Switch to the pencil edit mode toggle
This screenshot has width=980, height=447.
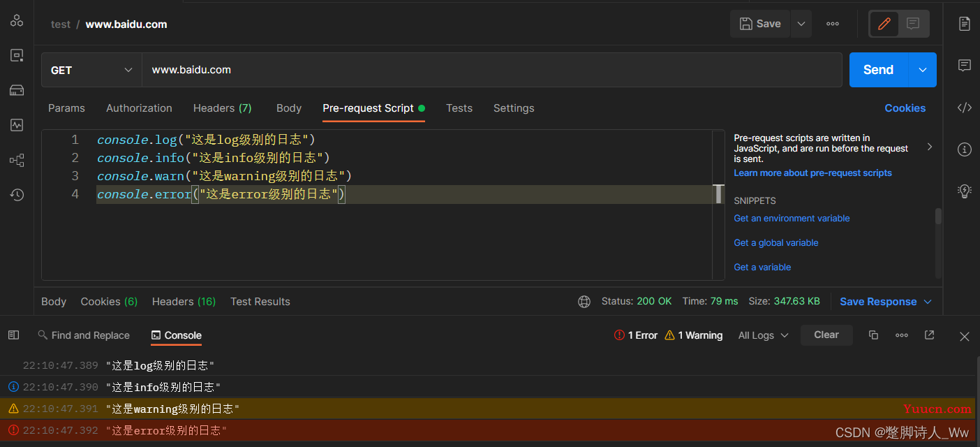[x=884, y=24]
